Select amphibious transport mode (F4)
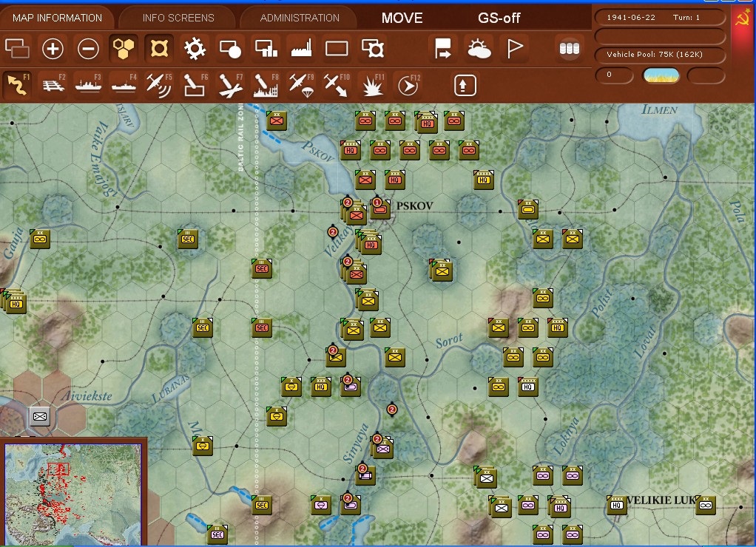This screenshot has width=756, height=547. point(124,85)
